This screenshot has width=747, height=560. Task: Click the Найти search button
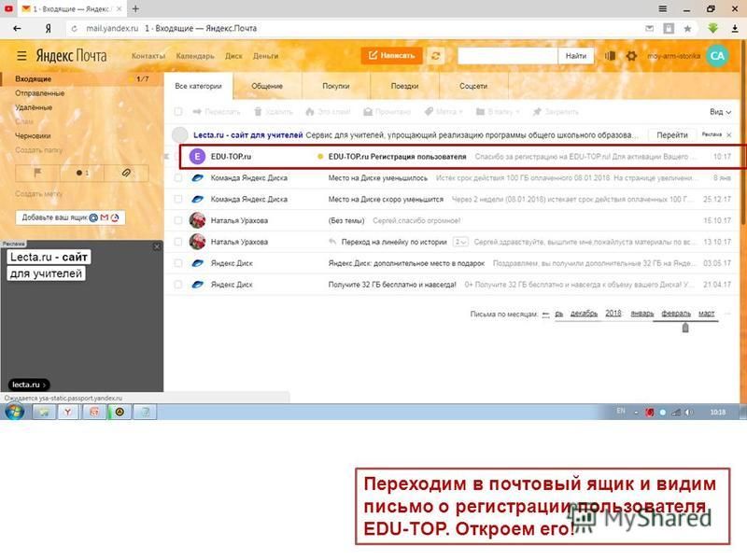575,56
